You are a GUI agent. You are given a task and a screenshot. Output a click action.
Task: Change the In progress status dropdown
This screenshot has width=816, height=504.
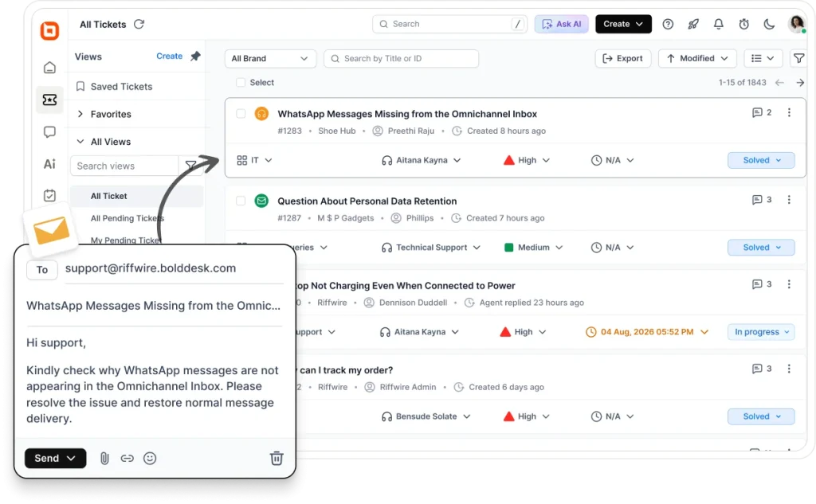(x=761, y=332)
